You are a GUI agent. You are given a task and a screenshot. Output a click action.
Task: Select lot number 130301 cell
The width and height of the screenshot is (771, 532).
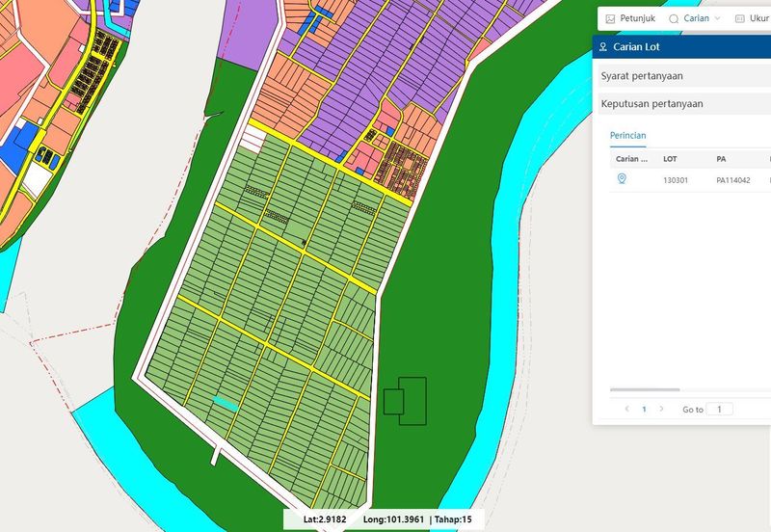677,180
